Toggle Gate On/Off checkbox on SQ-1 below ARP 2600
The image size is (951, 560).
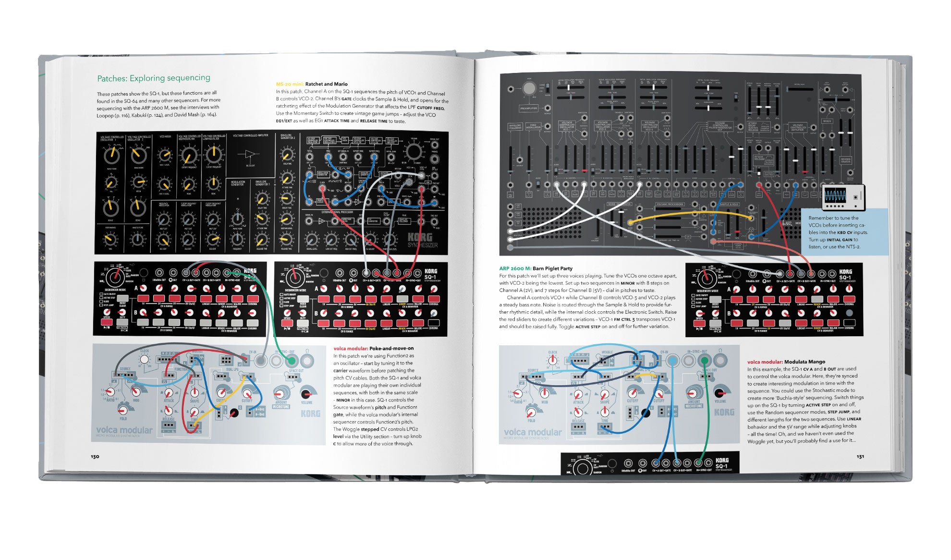[694, 295]
